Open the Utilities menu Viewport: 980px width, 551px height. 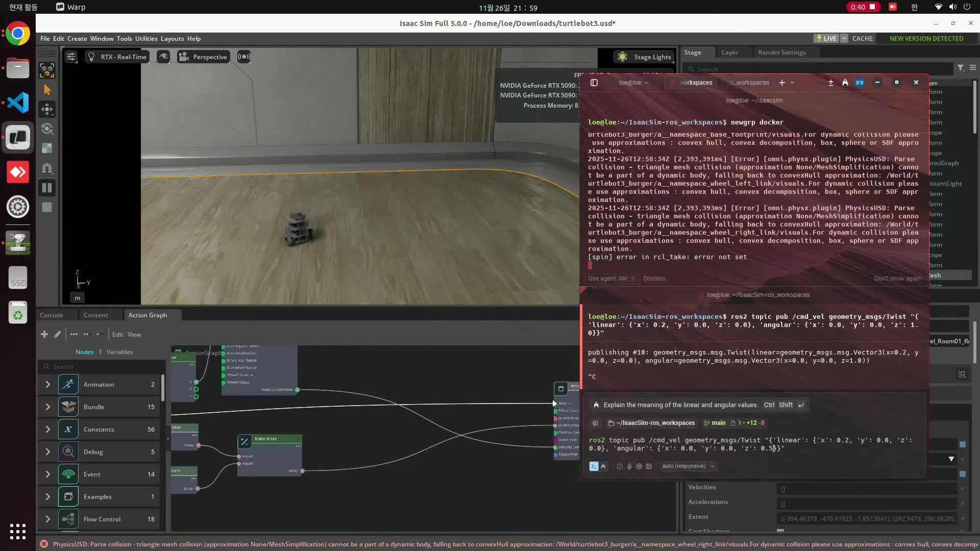146,38
